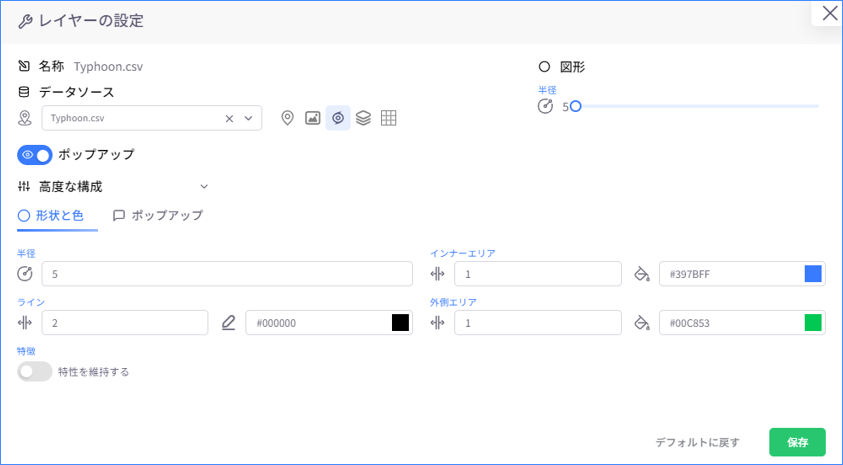
Task: Open the green outer area color swatch
Action: tap(813, 323)
